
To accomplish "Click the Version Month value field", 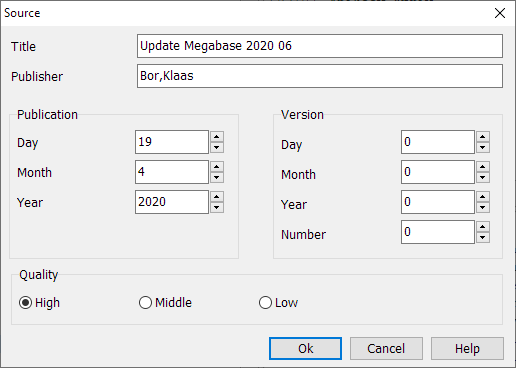I will tap(438, 172).
